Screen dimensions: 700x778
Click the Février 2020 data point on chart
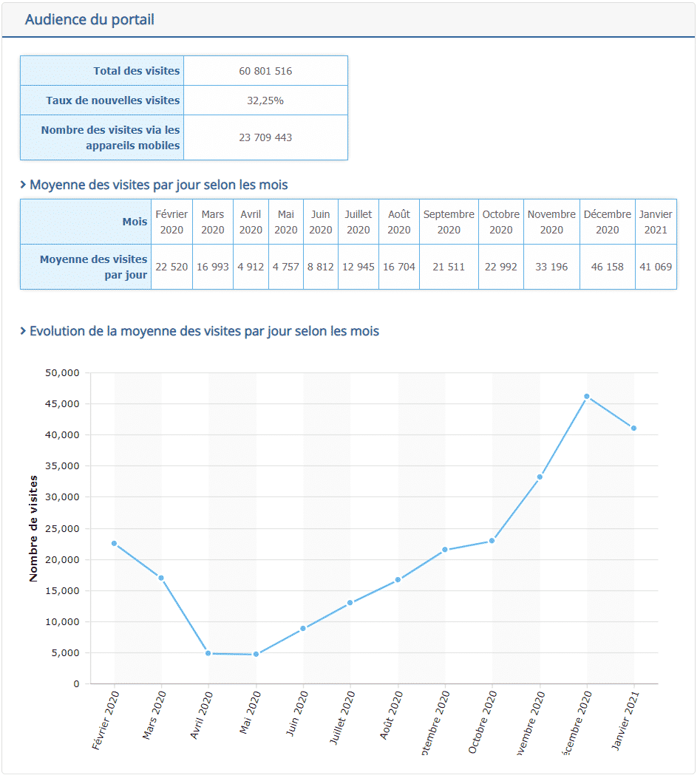[114, 543]
